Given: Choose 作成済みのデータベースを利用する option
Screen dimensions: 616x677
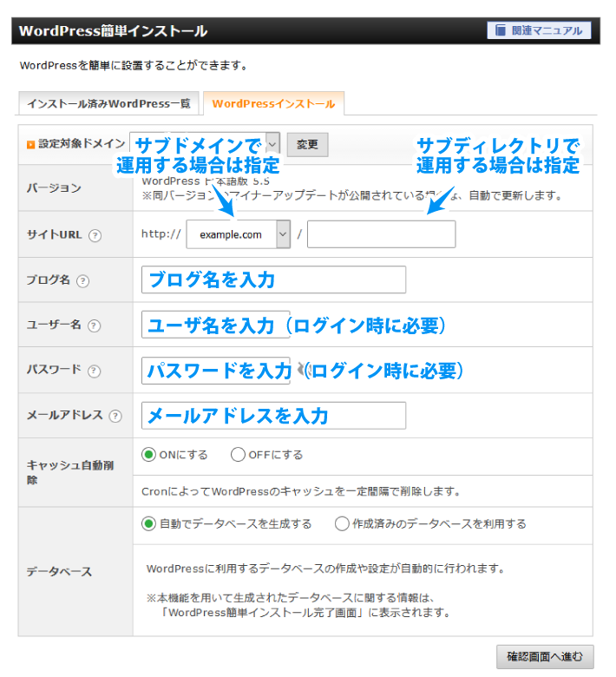Looking at the screenshot, I should click(x=342, y=523).
